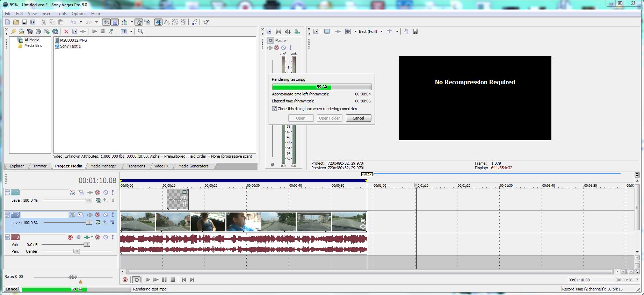644x295 pixels.
Task: Select M2U00012.MPG media file
Action: (x=73, y=40)
